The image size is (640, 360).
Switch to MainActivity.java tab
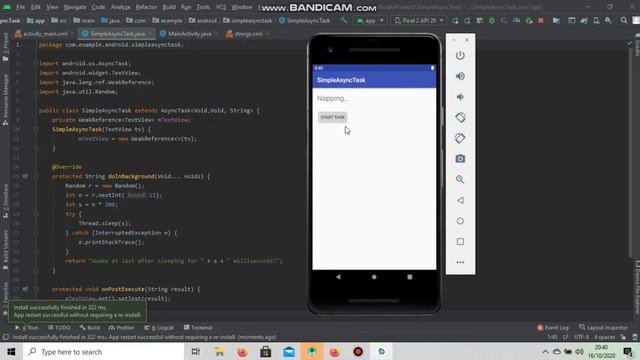point(187,34)
